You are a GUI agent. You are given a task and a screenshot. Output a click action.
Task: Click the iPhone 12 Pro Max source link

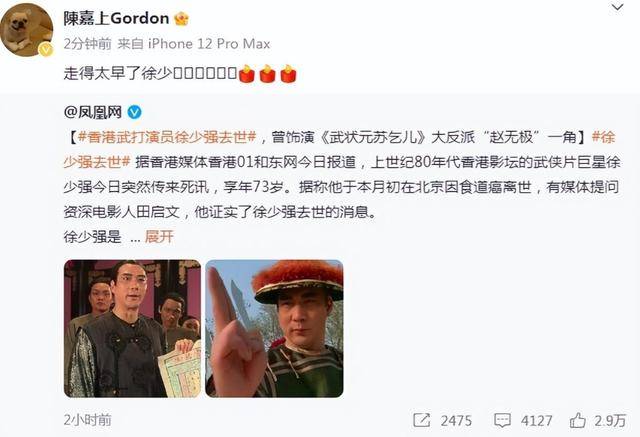(x=209, y=44)
